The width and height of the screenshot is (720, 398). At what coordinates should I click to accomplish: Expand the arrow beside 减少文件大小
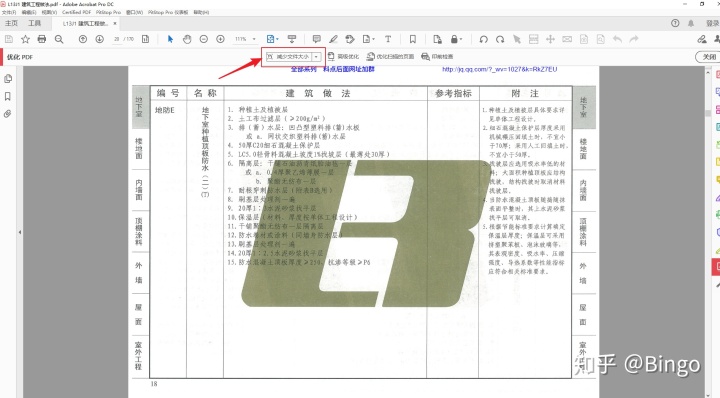(316, 56)
